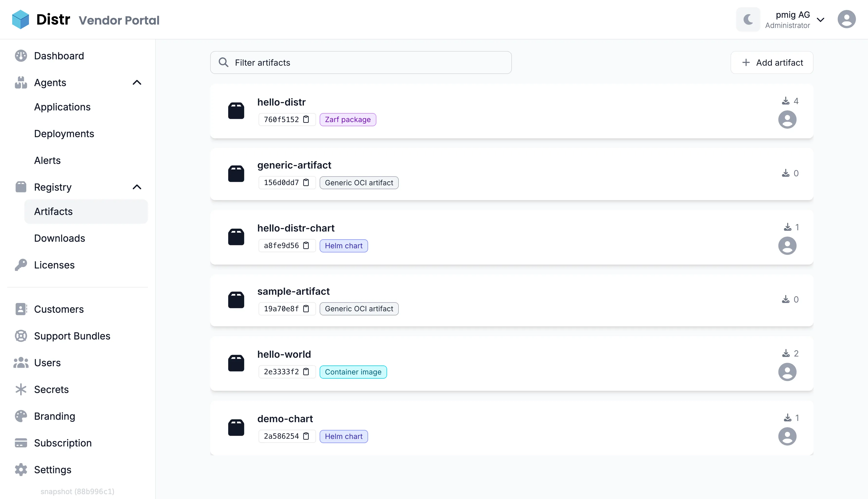This screenshot has height=499, width=868.
Task: Click the demo-chart Helm chart tag
Action: (x=344, y=436)
